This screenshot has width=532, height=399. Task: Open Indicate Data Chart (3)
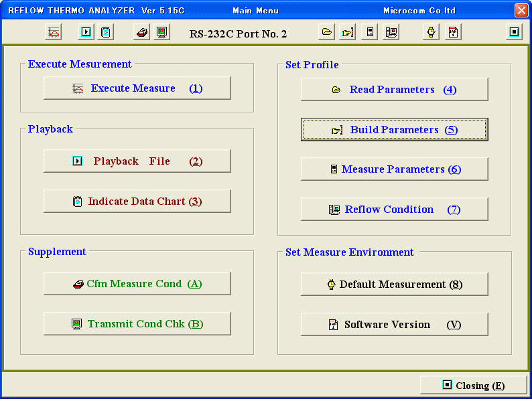[x=137, y=201]
